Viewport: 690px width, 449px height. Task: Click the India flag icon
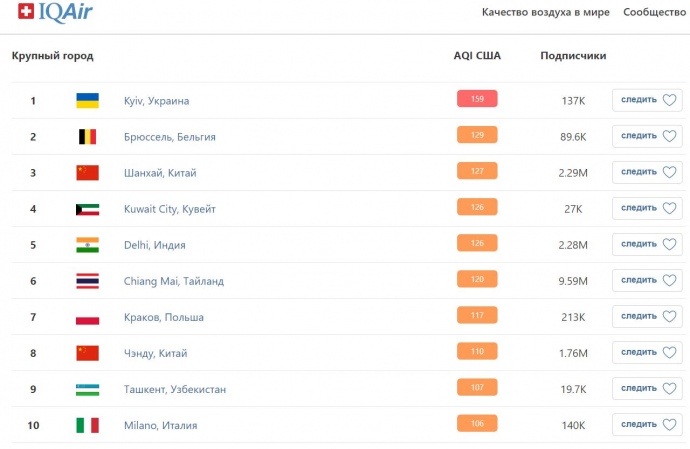coord(88,245)
